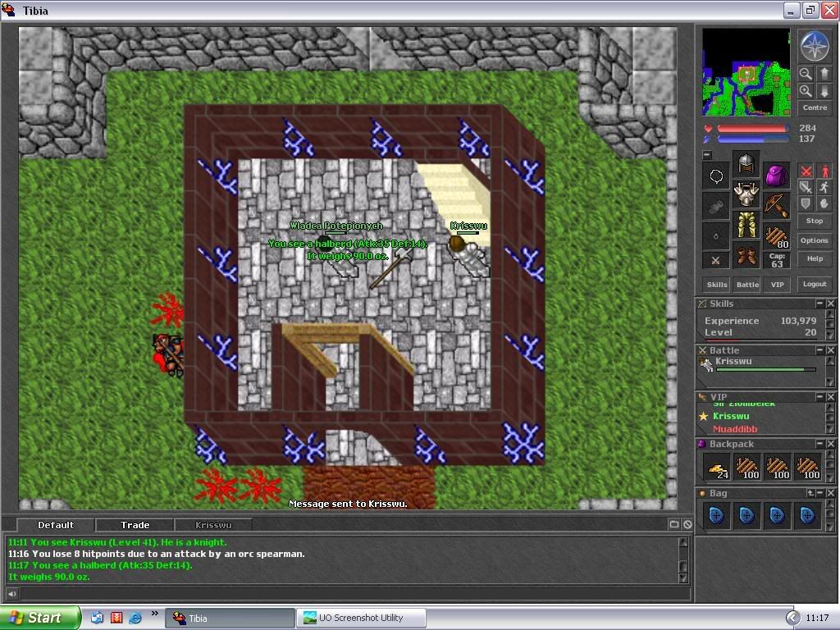Select the first rune in Bag

[x=717, y=517]
